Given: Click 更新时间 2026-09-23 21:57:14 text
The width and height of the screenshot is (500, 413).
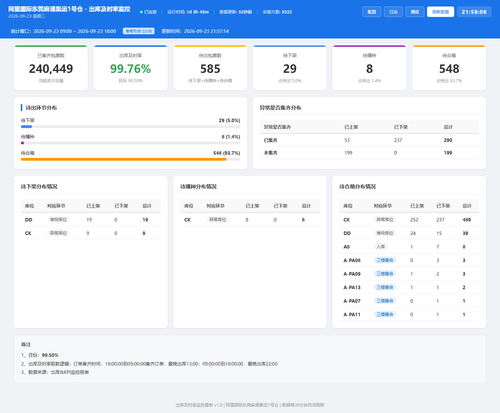Looking at the screenshot, I should click(x=195, y=31).
